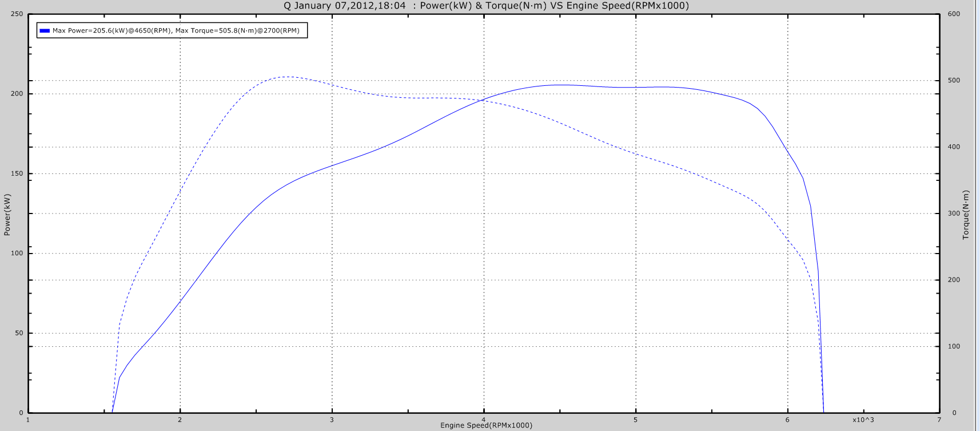Click the 7 tick on engine speed axis
This screenshot has height=431, width=980.
939,420
